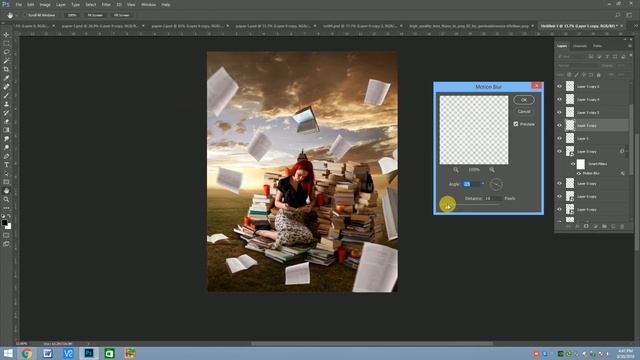The image size is (640, 360).
Task: Click the create new group folder icon
Action: click(x=604, y=226)
